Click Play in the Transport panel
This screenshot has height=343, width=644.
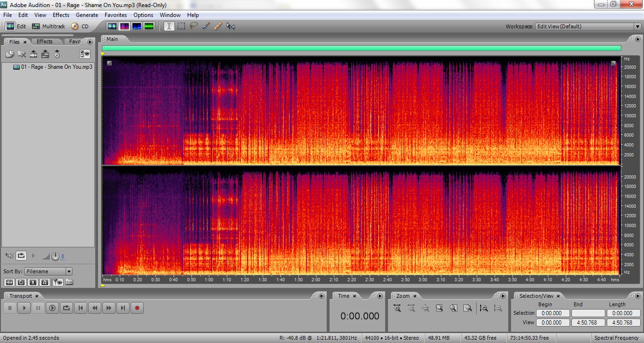tap(24, 308)
